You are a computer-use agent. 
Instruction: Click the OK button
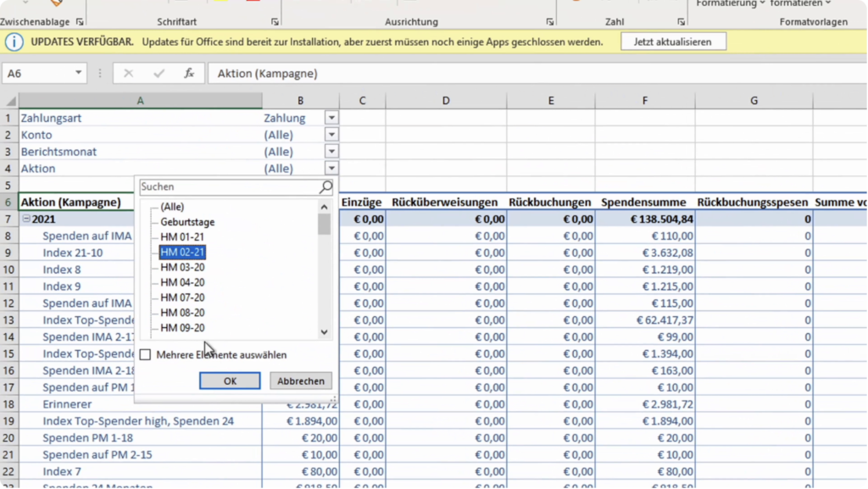pyautogui.click(x=230, y=381)
